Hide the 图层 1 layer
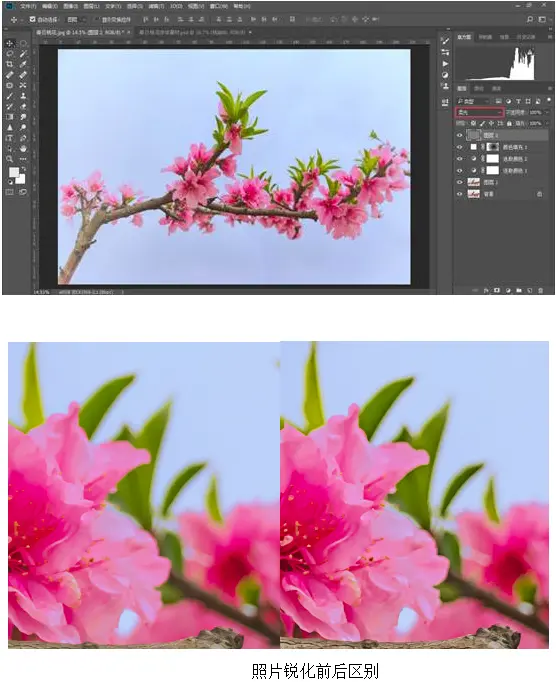The width and height of the screenshot is (558, 682). (459, 182)
